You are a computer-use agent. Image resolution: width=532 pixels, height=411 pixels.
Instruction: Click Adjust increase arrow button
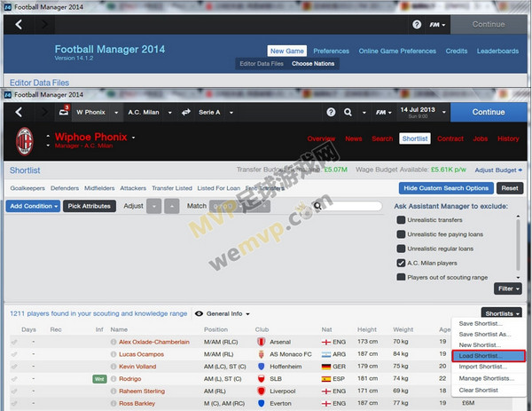pyautogui.click(x=172, y=206)
